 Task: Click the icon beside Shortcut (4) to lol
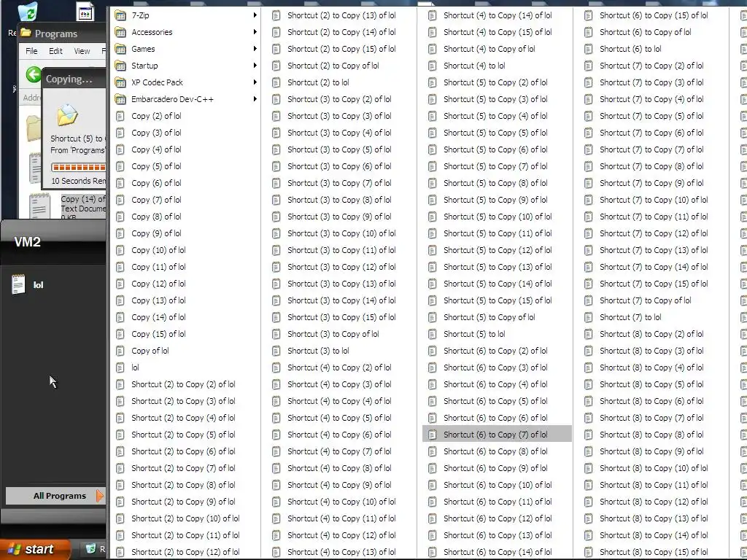pos(433,66)
